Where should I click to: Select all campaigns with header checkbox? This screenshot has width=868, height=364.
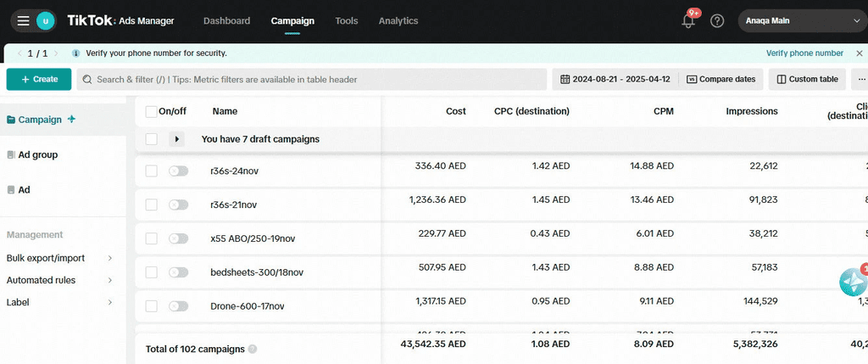tap(151, 111)
